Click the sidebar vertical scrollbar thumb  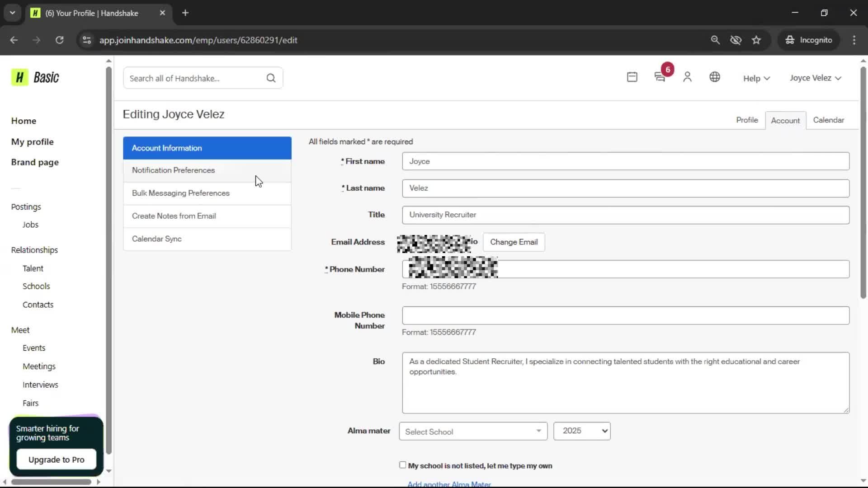coord(108,260)
